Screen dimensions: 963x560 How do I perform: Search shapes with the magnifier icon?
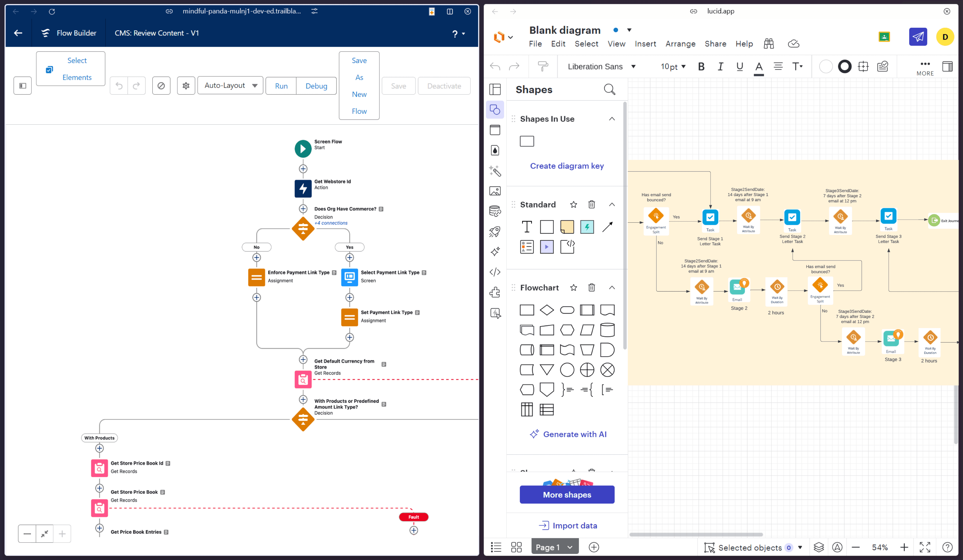coord(610,90)
